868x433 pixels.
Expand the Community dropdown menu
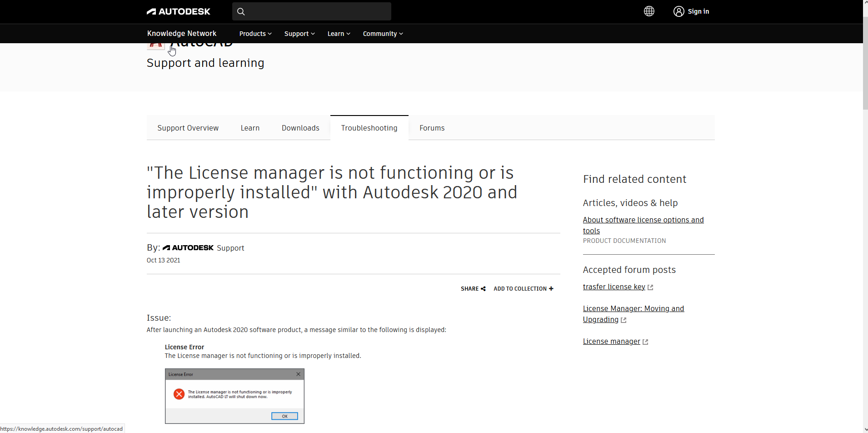[x=383, y=34]
